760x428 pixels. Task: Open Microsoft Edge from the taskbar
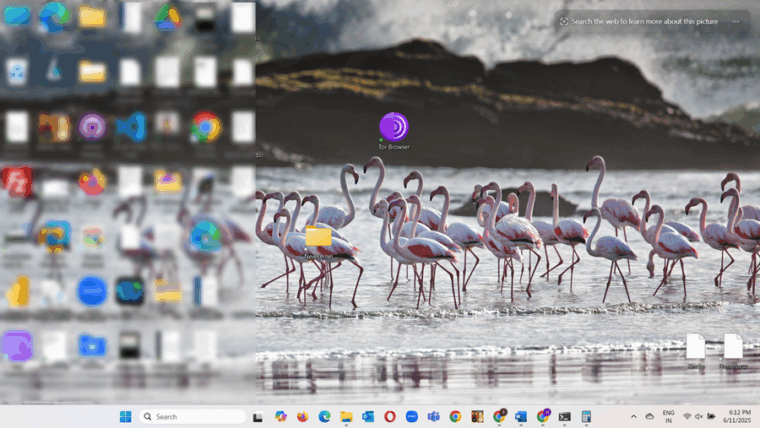click(x=324, y=416)
